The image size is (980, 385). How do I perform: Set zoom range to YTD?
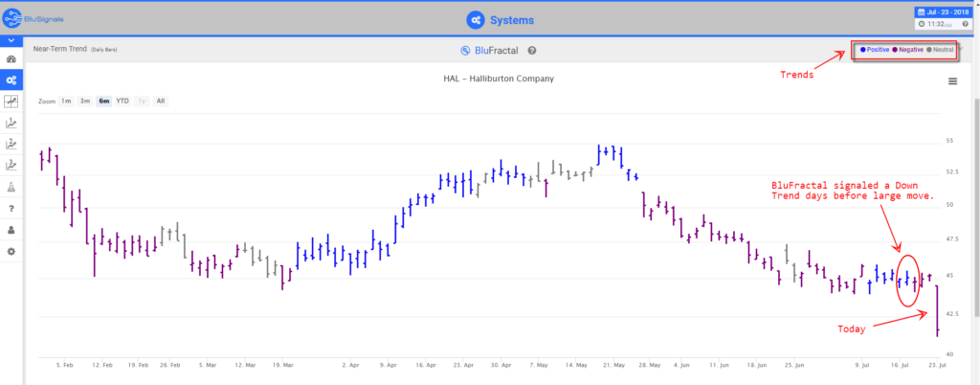pyautogui.click(x=122, y=101)
